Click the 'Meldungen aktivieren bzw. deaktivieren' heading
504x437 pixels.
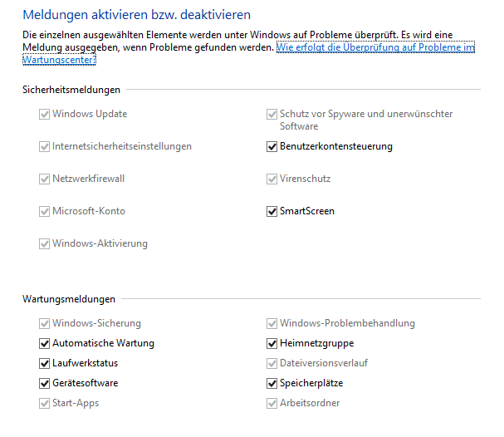(x=137, y=15)
